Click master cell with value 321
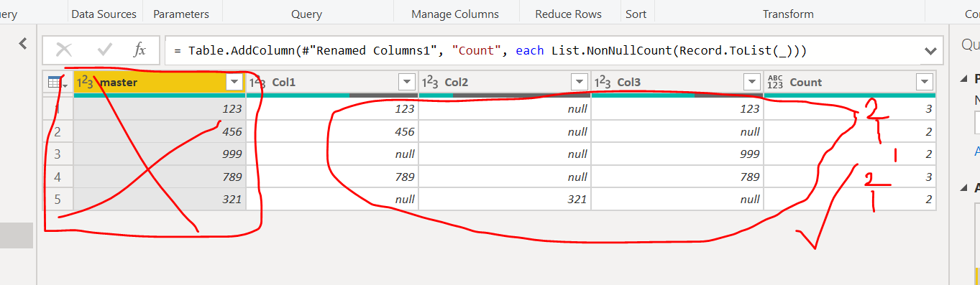The image size is (980, 285). click(x=160, y=200)
